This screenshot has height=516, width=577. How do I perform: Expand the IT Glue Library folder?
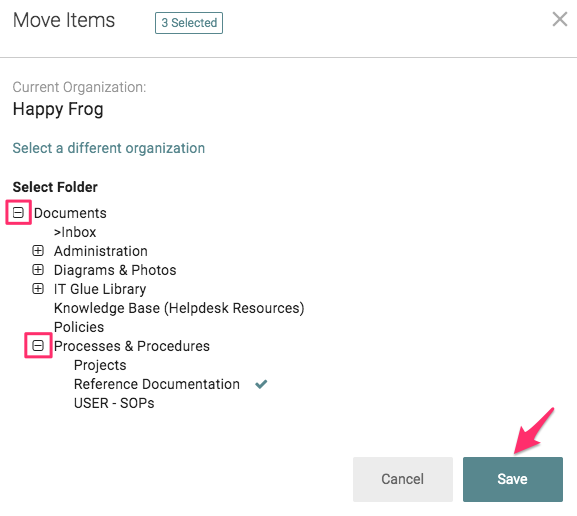pyautogui.click(x=38, y=289)
